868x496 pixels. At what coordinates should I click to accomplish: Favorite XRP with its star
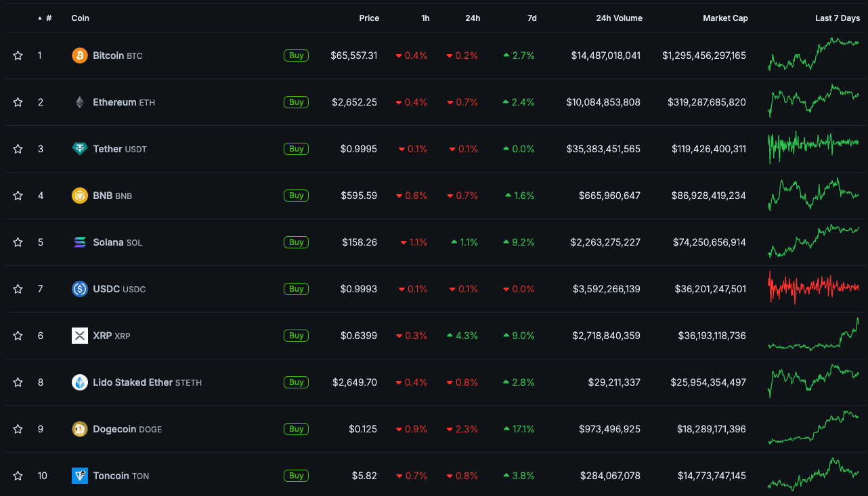(x=18, y=336)
